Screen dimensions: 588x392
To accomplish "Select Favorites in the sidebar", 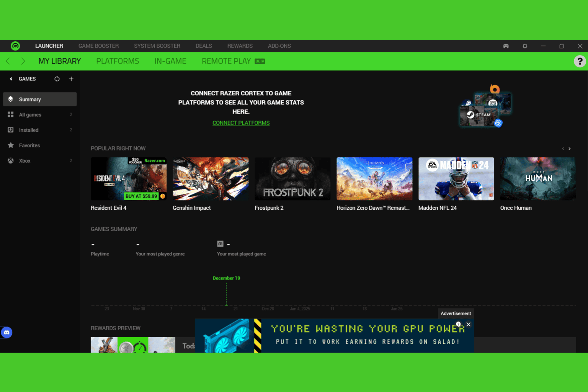I will point(40,145).
